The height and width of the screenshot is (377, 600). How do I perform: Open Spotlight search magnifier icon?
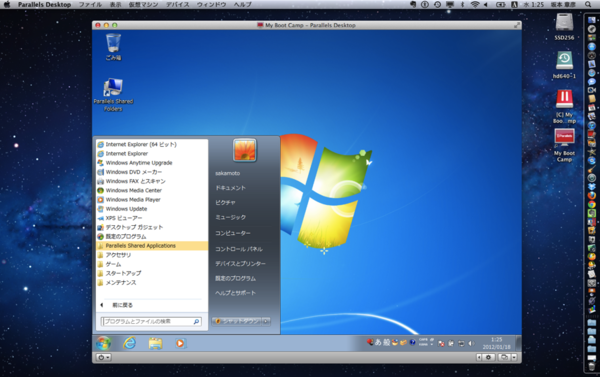[588, 5]
